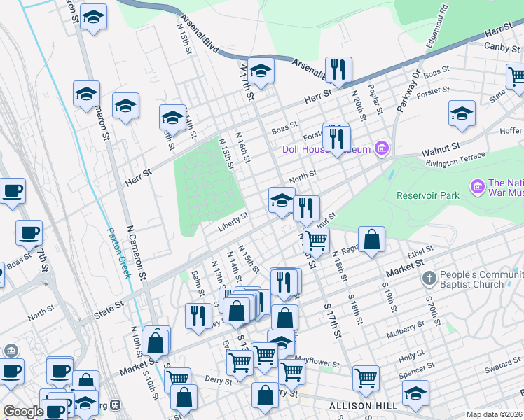Viewport: 524px width, 420px height.
Task: Click the train station icon at bottom left
Action: pos(116,405)
